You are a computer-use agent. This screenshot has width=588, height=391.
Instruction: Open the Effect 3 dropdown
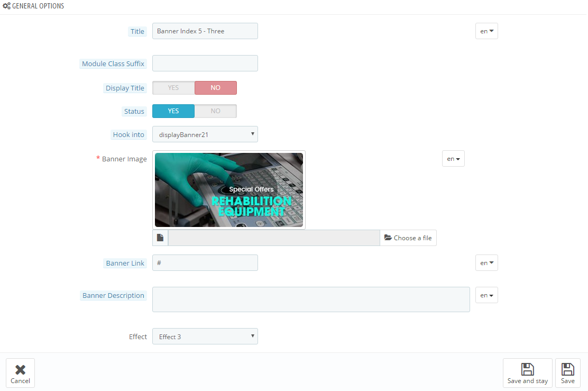[205, 337]
